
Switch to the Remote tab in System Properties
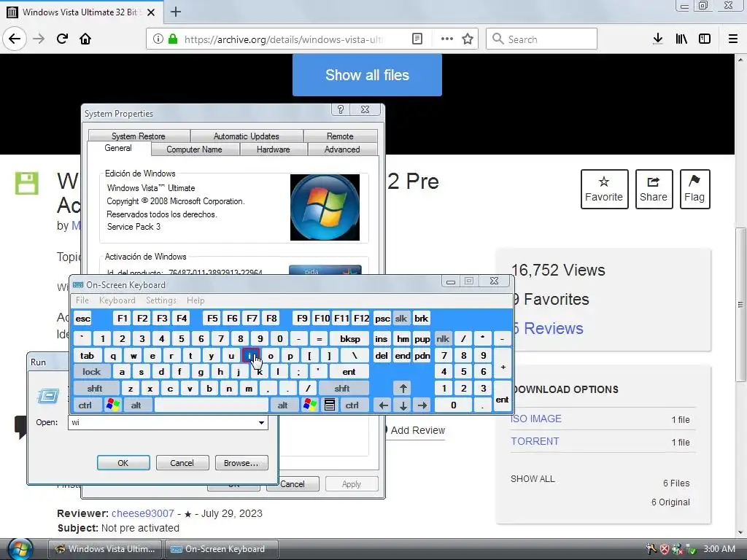(x=340, y=136)
